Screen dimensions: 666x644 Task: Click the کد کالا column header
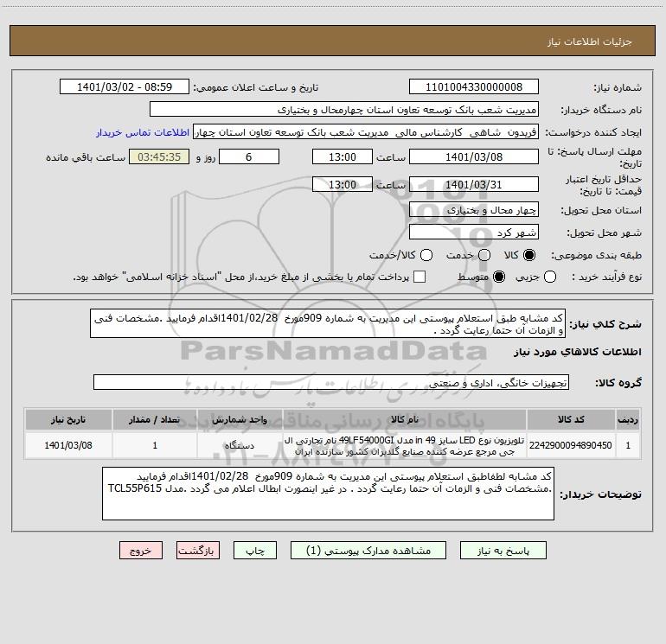pos(571,419)
